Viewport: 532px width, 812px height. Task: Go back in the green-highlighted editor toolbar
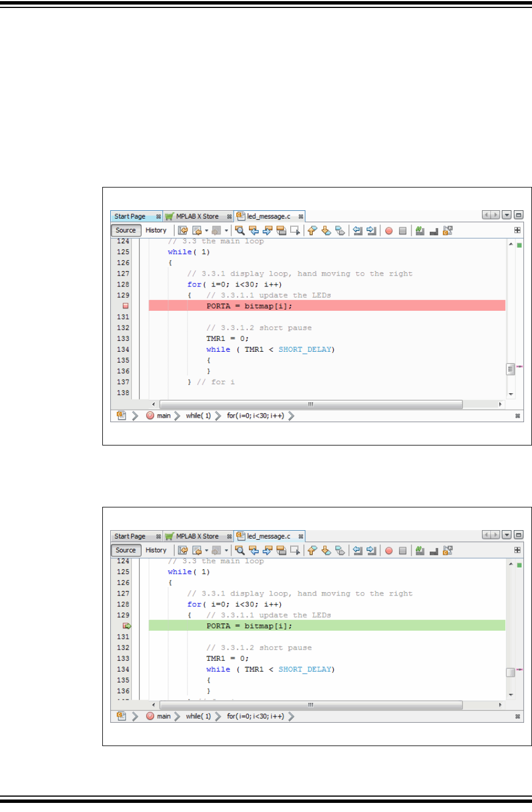tap(197, 551)
